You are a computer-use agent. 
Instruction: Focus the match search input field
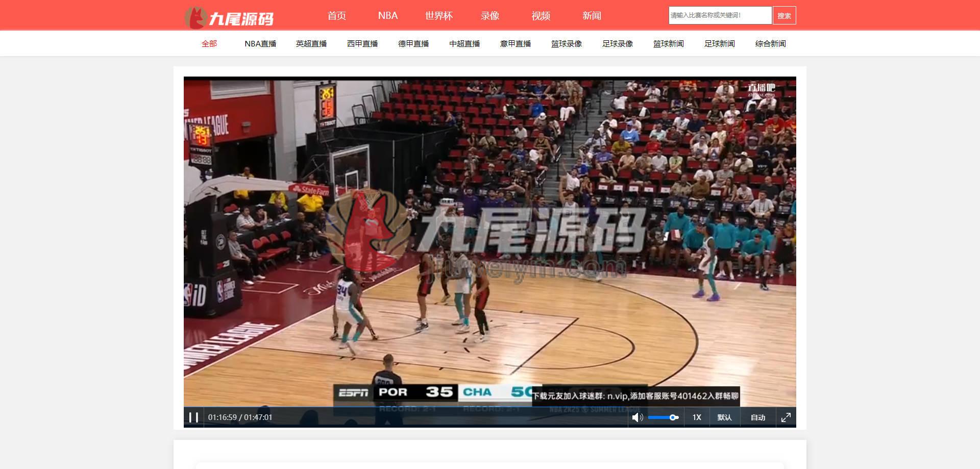pos(720,15)
